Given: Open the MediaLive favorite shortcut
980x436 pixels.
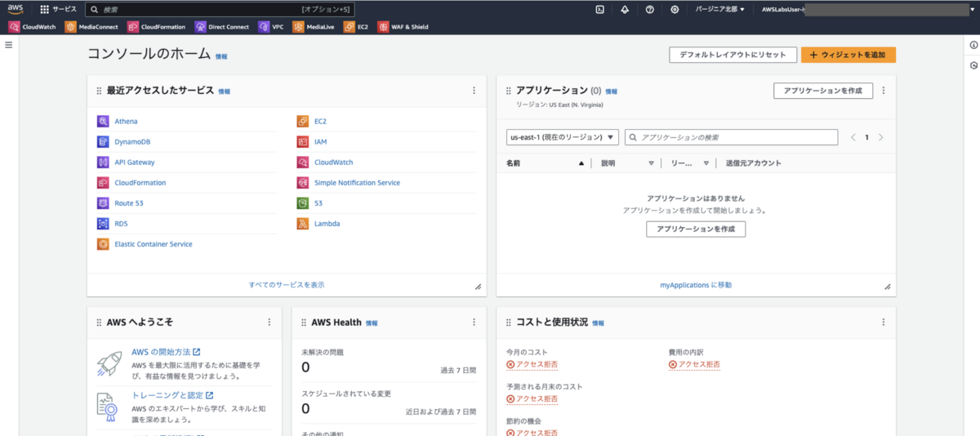Looking at the screenshot, I should pos(314,27).
